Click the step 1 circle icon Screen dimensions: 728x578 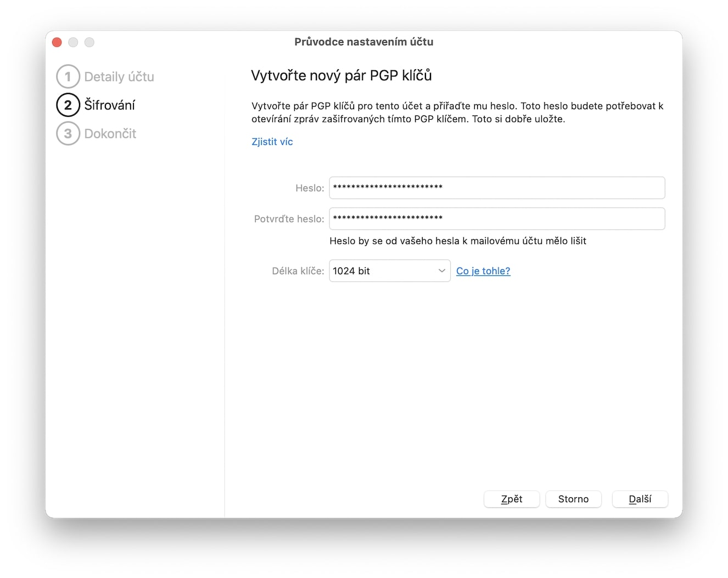pos(68,77)
